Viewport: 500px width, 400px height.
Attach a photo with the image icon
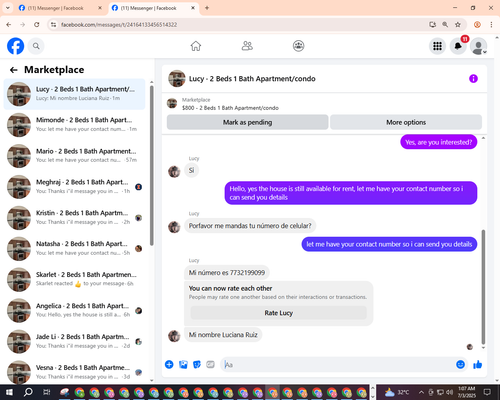point(183,364)
